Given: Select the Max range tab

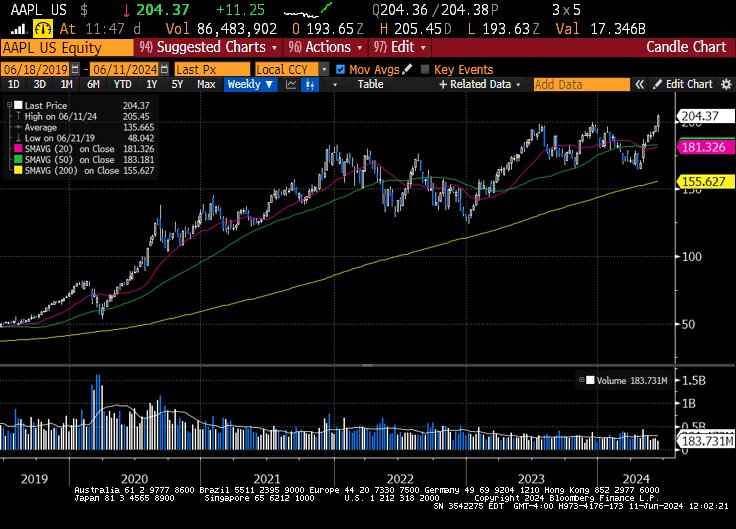Looking at the screenshot, I should [206, 84].
